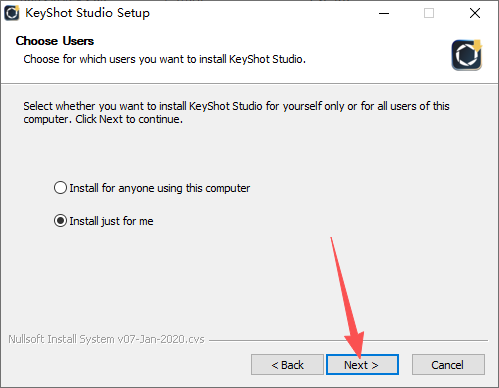Click the separator line beside the Nullsoft text

click(x=348, y=340)
